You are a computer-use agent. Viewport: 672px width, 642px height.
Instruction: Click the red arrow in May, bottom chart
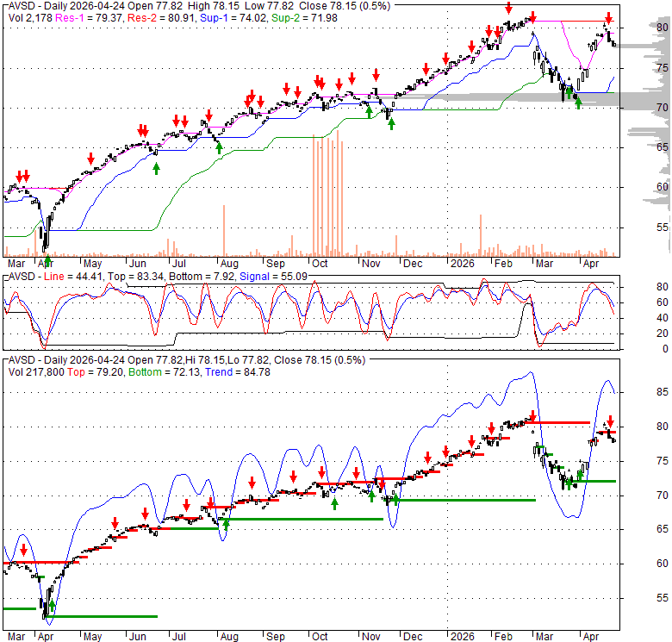(115, 524)
